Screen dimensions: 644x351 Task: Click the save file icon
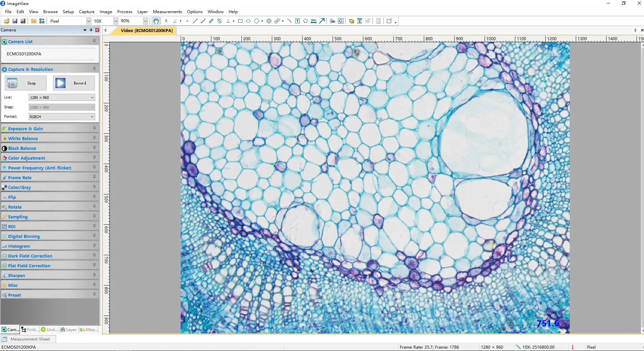point(15,21)
